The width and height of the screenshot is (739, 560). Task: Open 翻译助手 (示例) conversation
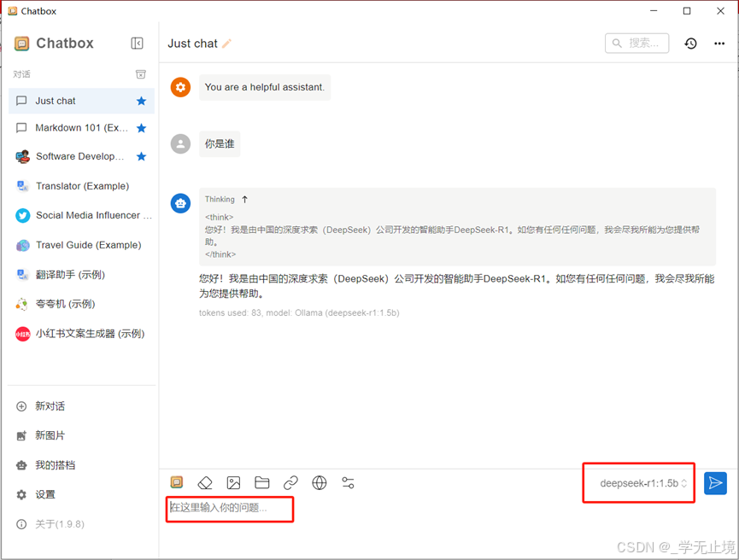(81, 275)
